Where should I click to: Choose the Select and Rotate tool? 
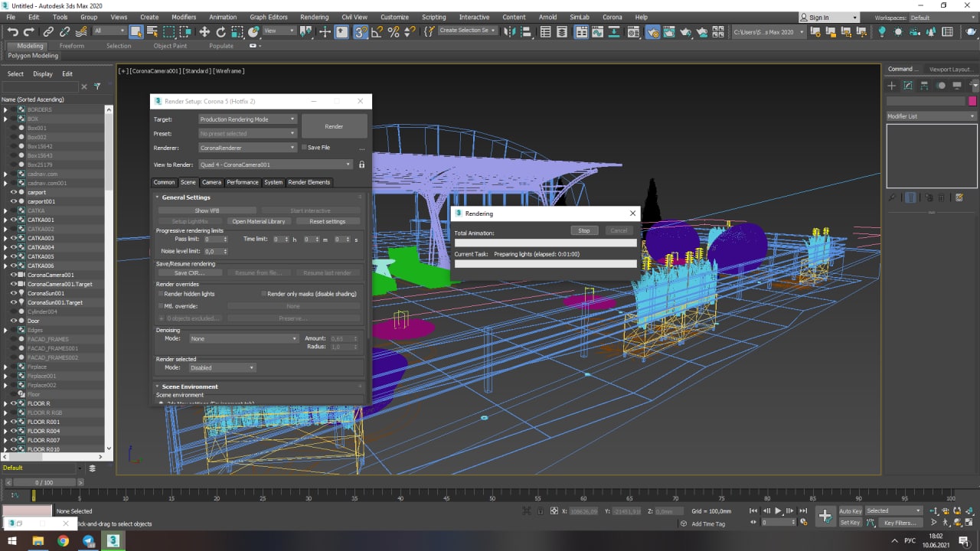pos(221,31)
